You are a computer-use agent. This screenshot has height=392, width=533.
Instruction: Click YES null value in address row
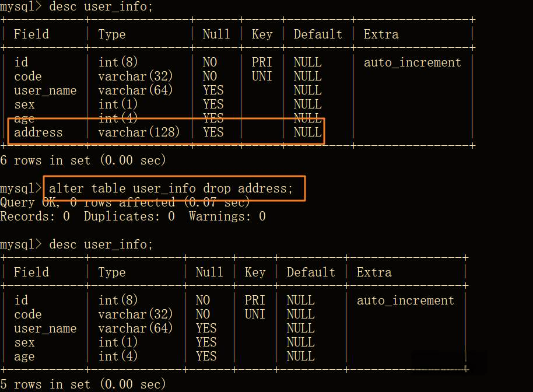(x=213, y=132)
